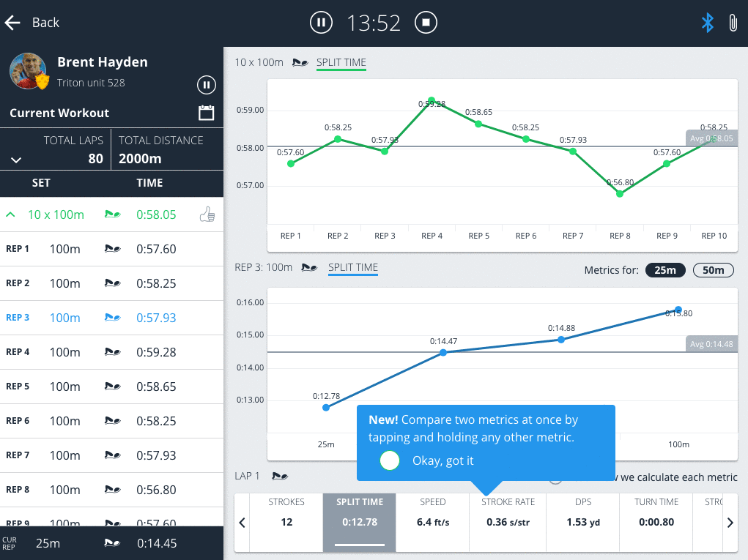Click the Avg 0:58.05 label on chart
This screenshot has width=748, height=560.
click(712, 138)
